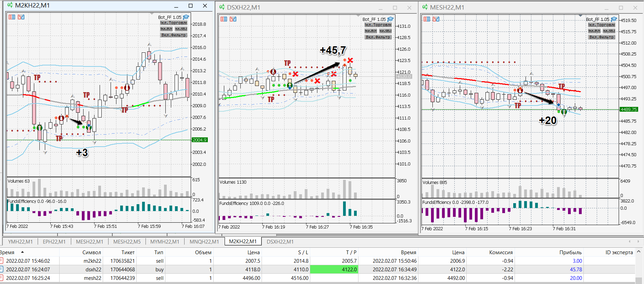Screen dimensions: 644x284
Task: Switch to the DSXH22,M1 chart tab
Action: point(280,242)
